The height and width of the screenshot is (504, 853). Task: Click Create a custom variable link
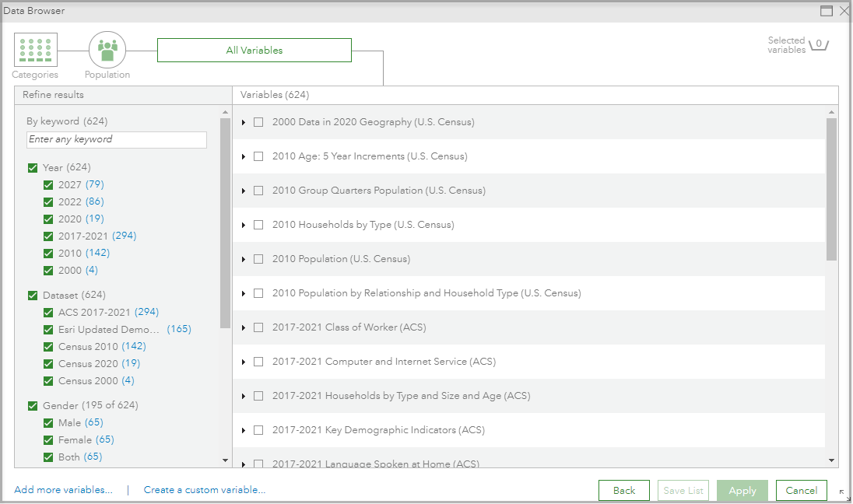(205, 490)
